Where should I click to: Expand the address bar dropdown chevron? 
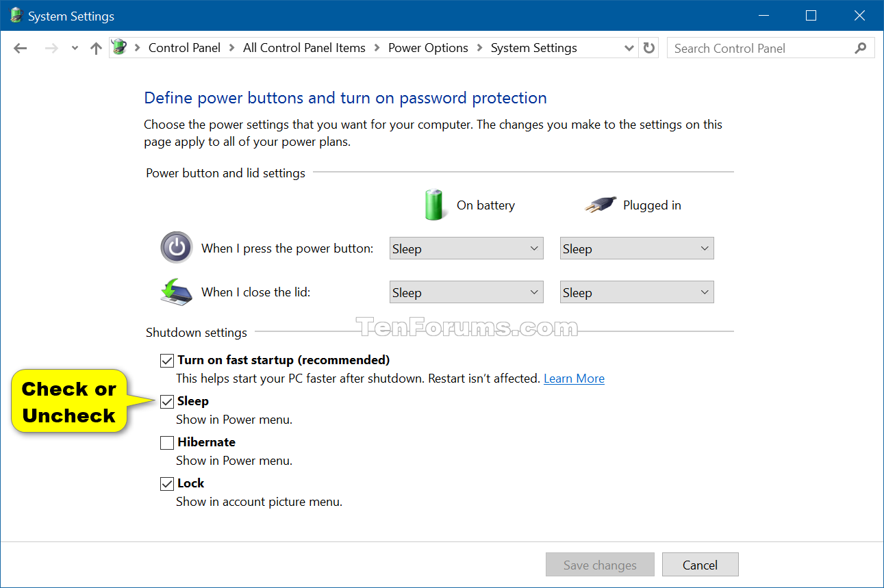pos(628,48)
